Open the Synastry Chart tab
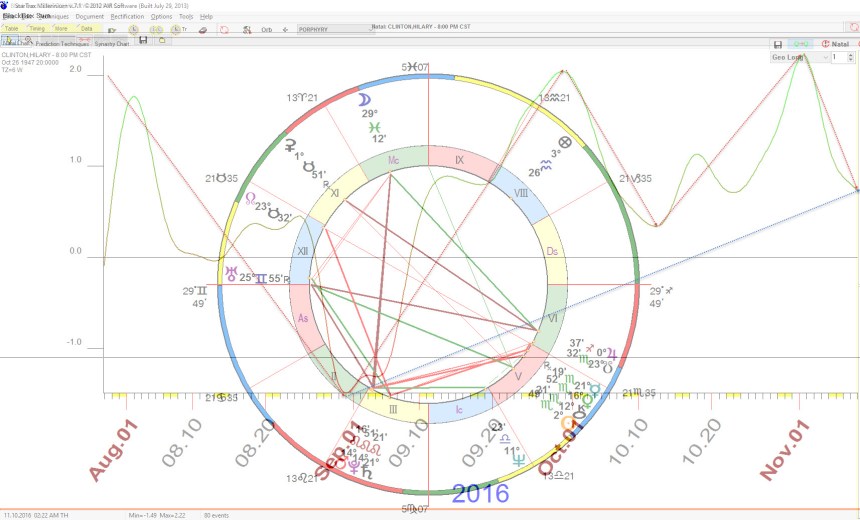This screenshot has height=520, width=860. click(111, 43)
